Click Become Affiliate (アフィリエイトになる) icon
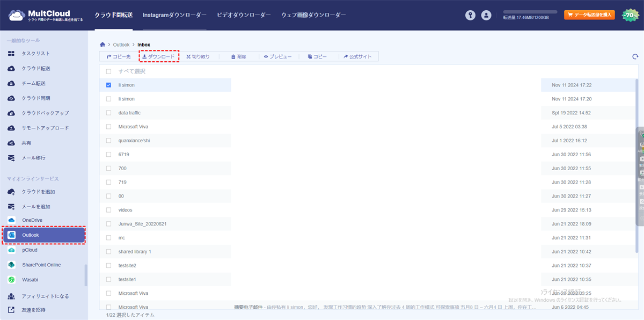The height and width of the screenshot is (320, 644). pos(11,296)
